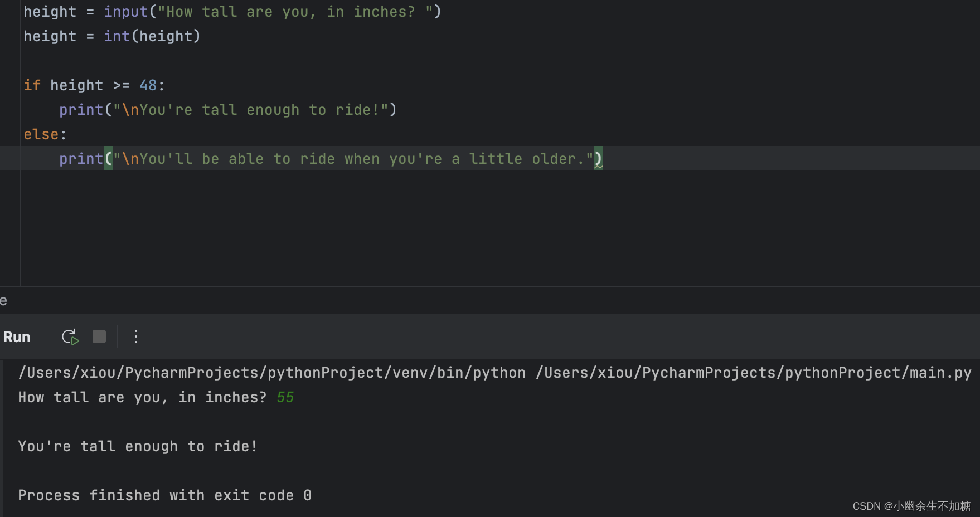Screen dimensions: 980x517
Task: Click the main.py path in console output
Action: (x=754, y=373)
